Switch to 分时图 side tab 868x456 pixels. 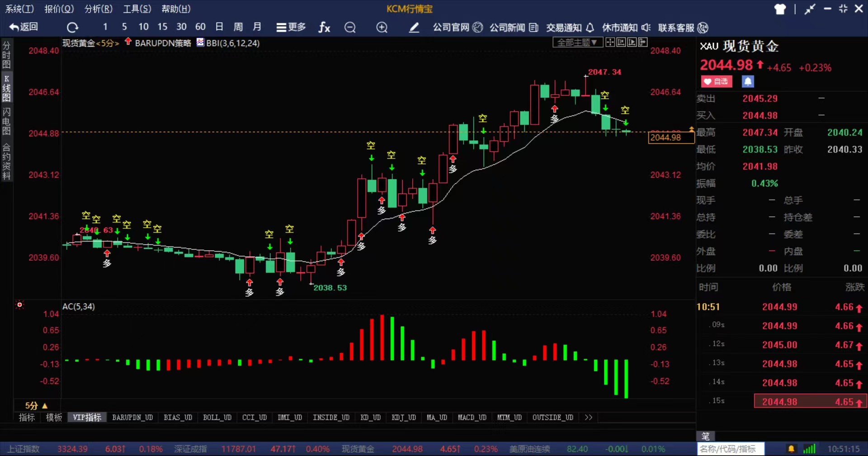[6, 55]
